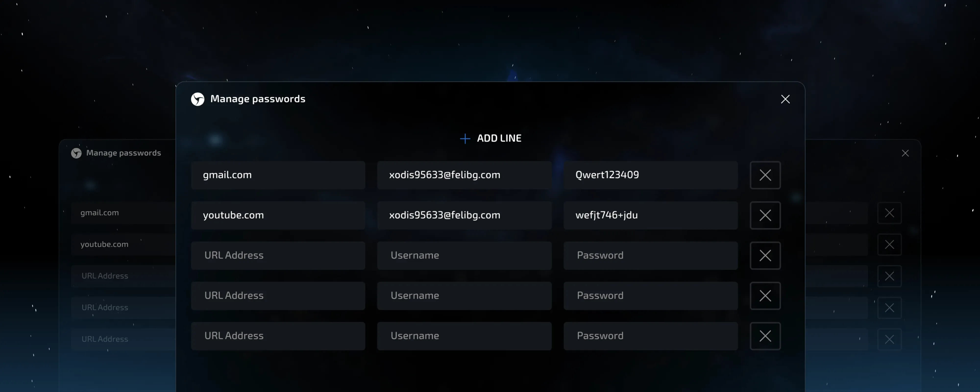Remove the fourth empty password row
980x392 pixels.
pos(765,296)
